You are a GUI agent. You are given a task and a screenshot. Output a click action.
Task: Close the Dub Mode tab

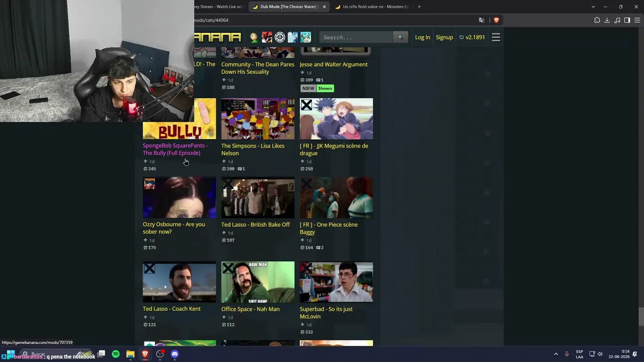pyautogui.click(x=324, y=7)
